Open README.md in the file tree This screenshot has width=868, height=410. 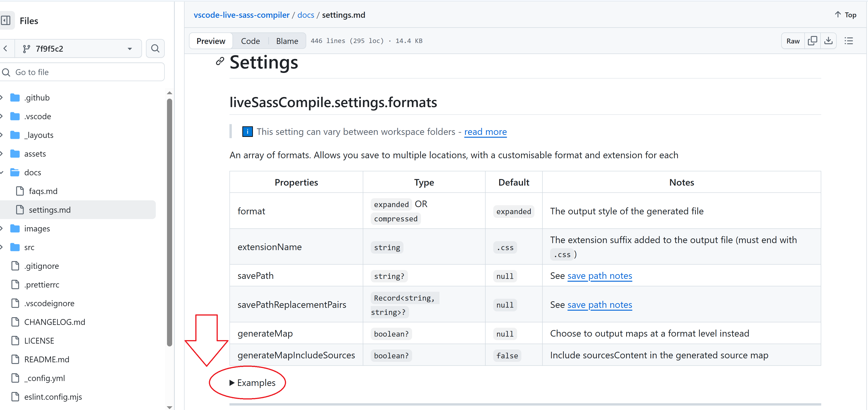tap(47, 359)
